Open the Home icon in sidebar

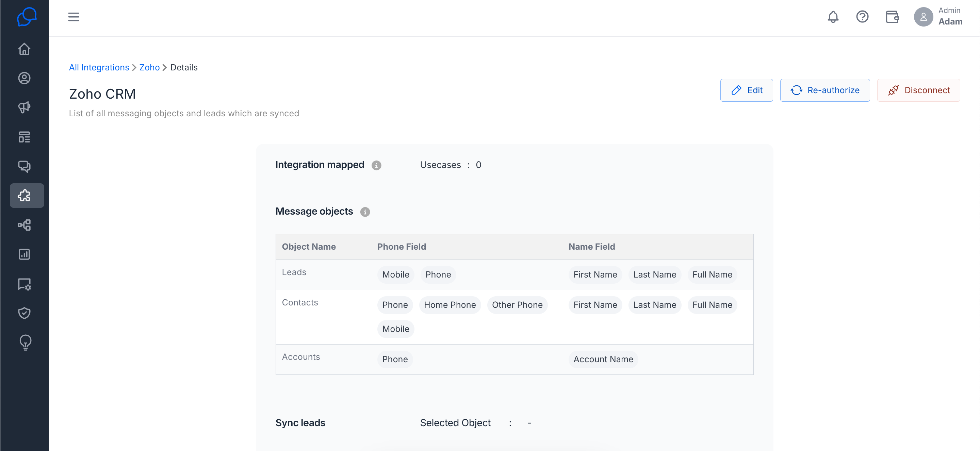pyautogui.click(x=24, y=49)
